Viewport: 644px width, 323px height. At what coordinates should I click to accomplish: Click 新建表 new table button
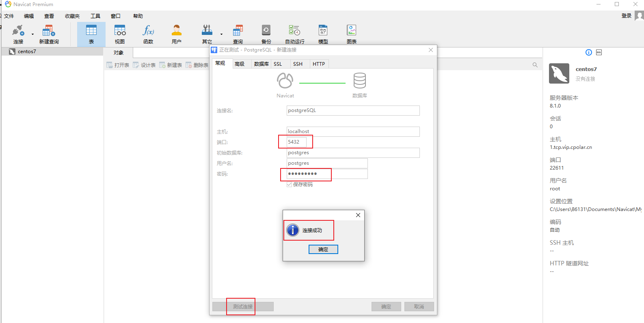click(x=171, y=65)
